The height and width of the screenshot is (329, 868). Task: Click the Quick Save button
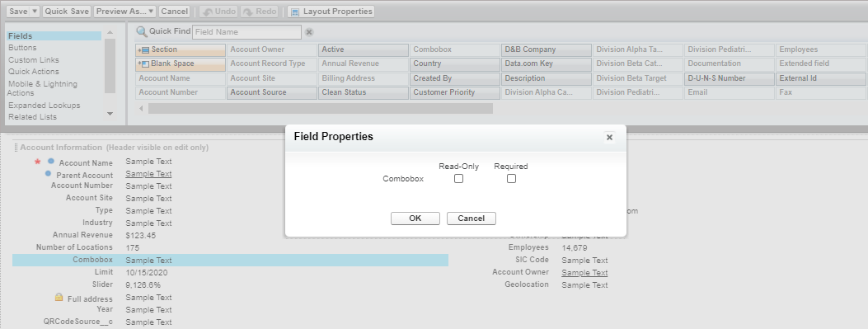pos(67,11)
